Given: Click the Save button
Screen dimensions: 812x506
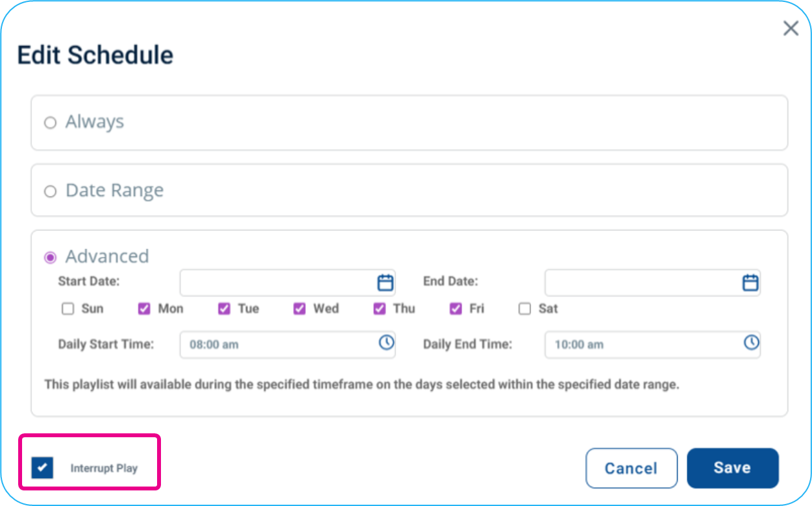Looking at the screenshot, I should pyautogui.click(x=732, y=468).
